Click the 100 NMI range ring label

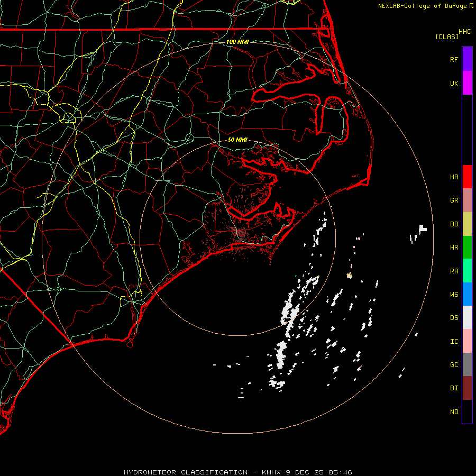pos(237,42)
